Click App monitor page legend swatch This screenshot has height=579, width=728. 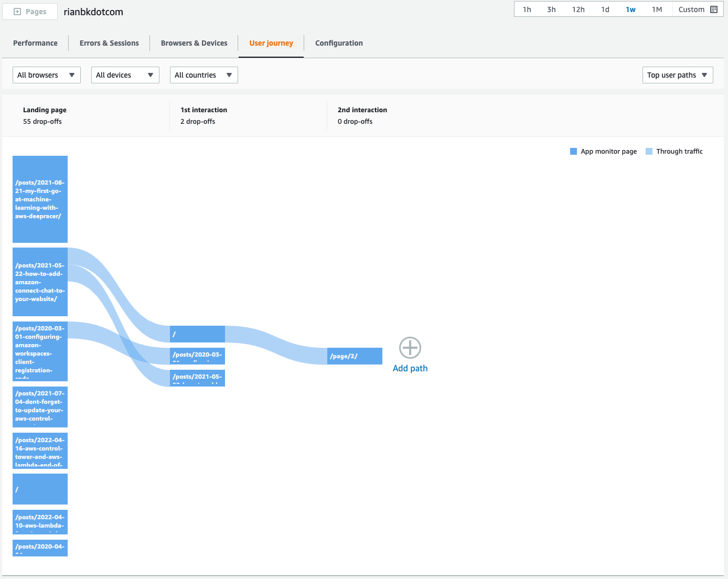pos(573,151)
